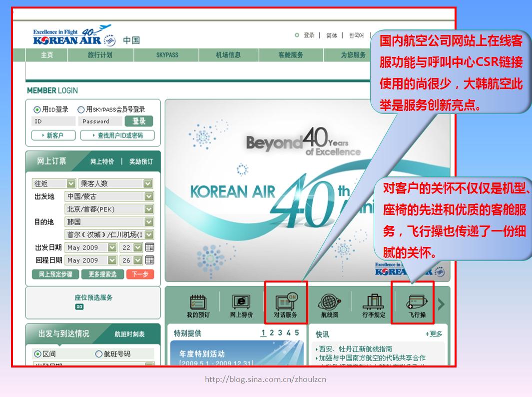Screen dimensions: 532x397
Task: Click the Korean Air logo
Action: coord(74,36)
